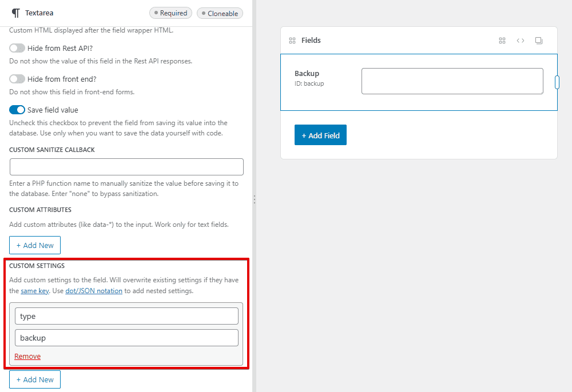This screenshot has width=572, height=392.
Task: Add a new custom attribute
Action: click(34, 245)
